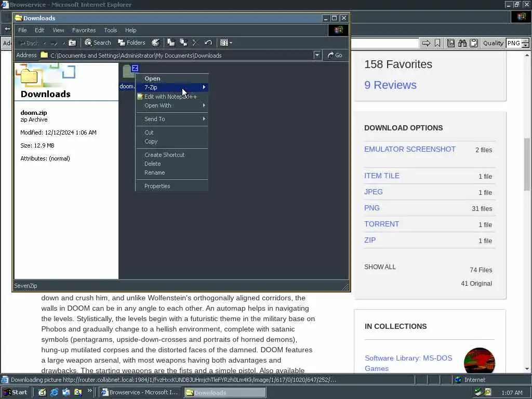This screenshot has height=399, width=532.
Task: Choose Copy from the context menu
Action: 172,141
